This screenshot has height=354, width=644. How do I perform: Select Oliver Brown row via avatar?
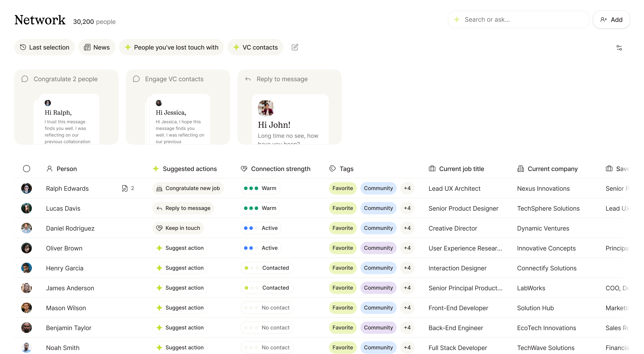coord(27,248)
